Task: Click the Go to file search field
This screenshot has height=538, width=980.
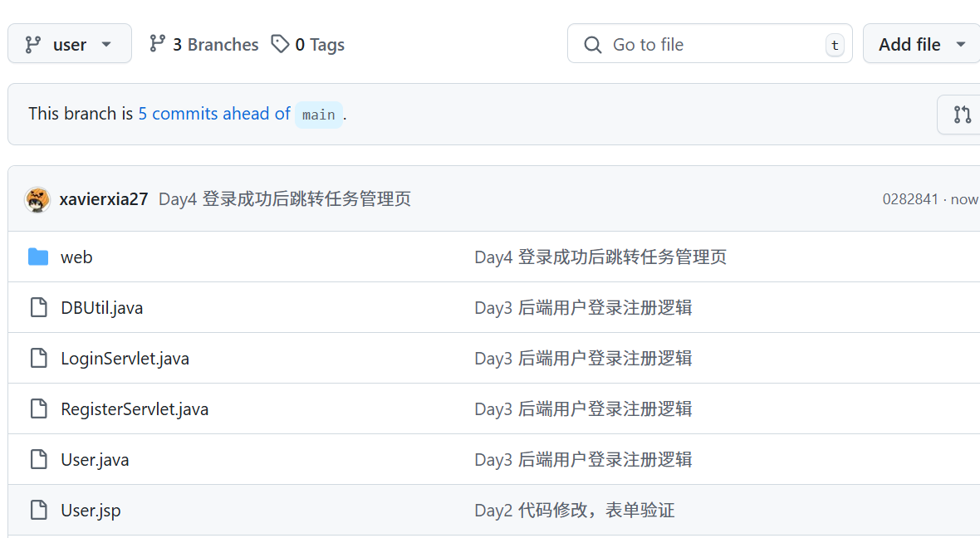Action: 709,44
